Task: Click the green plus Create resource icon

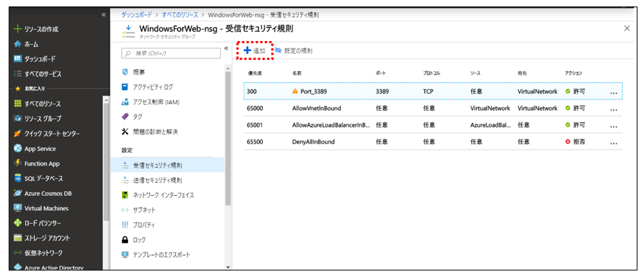Action: [17, 30]
